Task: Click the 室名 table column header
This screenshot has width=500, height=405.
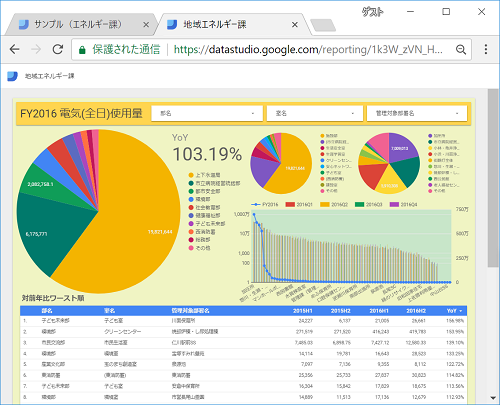Action: pyautogui.click(x=109, y=311)
